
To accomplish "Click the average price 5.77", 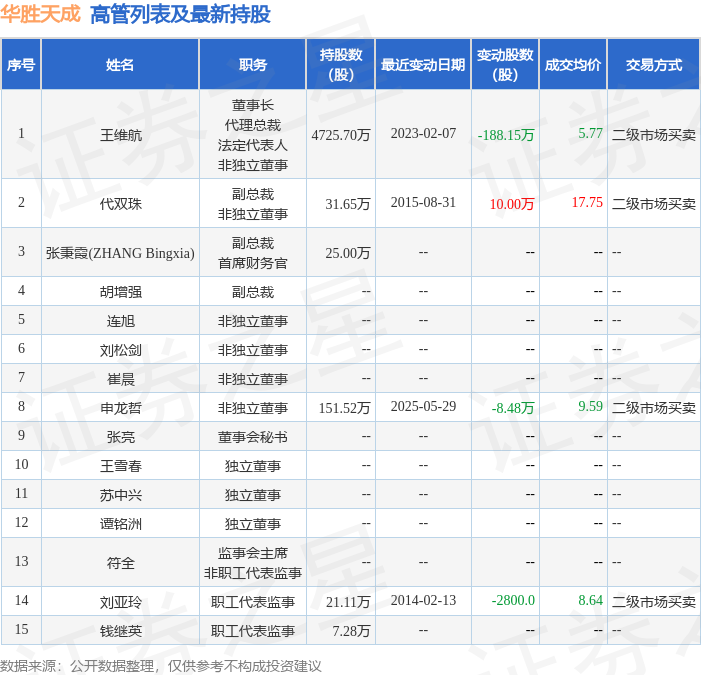I will pos(590,133).
